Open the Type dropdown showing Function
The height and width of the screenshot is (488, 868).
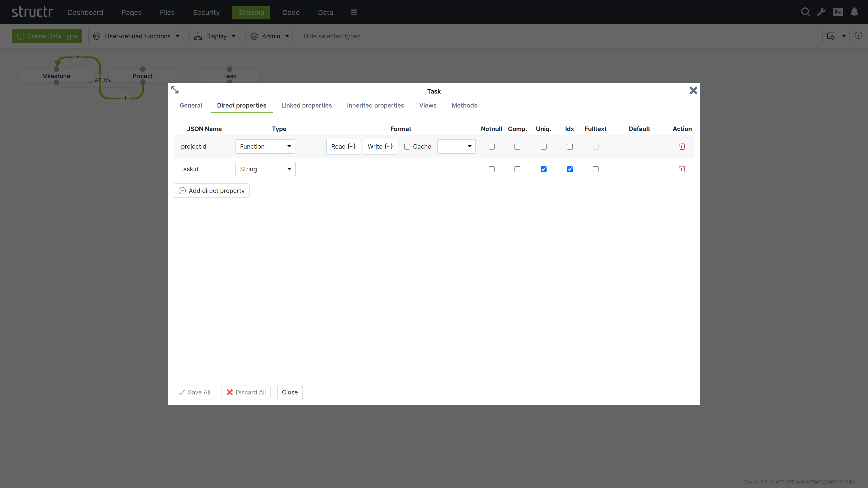tap(264, 146)
